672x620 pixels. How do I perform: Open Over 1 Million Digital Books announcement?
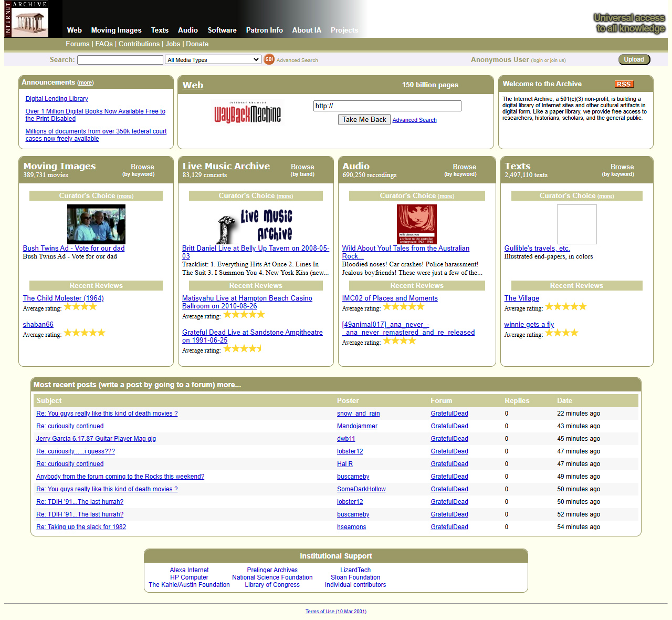click(96, 115)
